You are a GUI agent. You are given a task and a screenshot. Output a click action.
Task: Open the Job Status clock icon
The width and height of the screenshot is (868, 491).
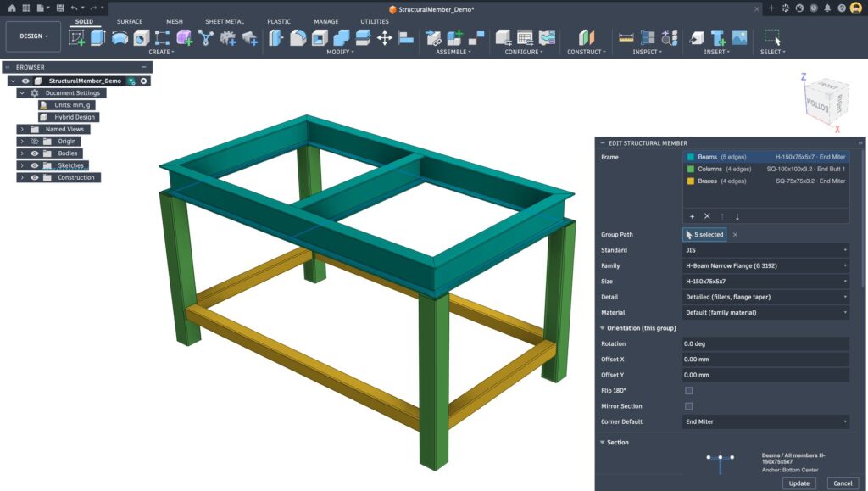(813, 8)
